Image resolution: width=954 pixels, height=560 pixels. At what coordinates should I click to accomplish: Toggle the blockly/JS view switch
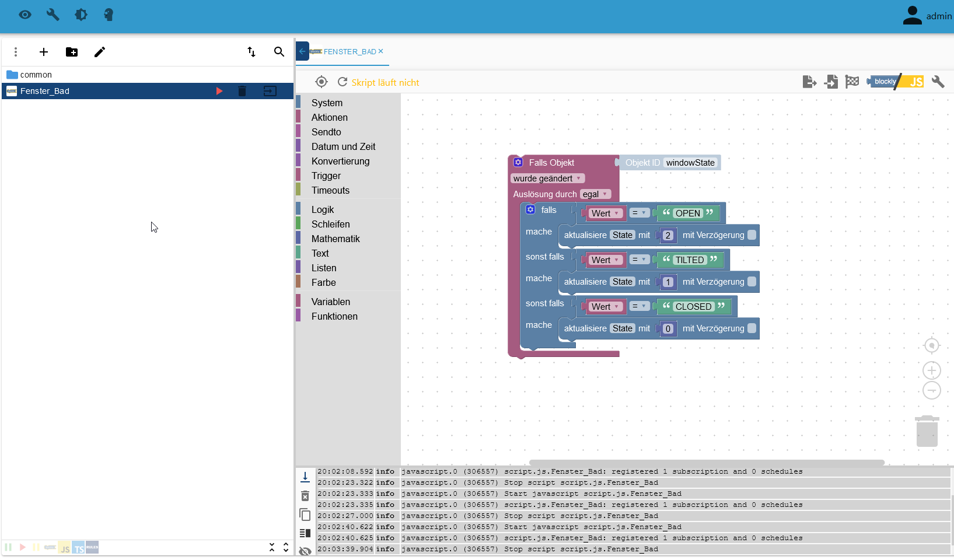pos(895,82)
